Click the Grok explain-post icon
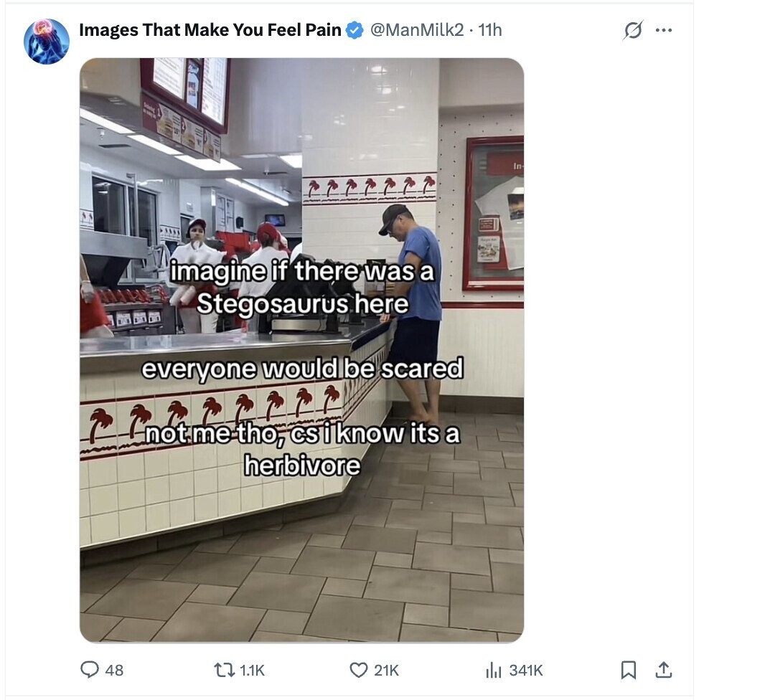765x700 pixels. tap(633, 32)
